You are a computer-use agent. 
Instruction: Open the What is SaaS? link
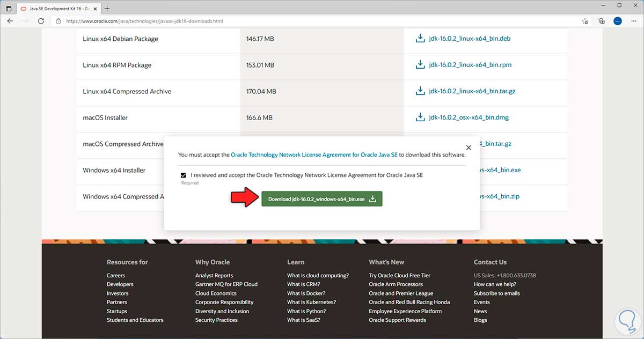click(x=304, y=320)
